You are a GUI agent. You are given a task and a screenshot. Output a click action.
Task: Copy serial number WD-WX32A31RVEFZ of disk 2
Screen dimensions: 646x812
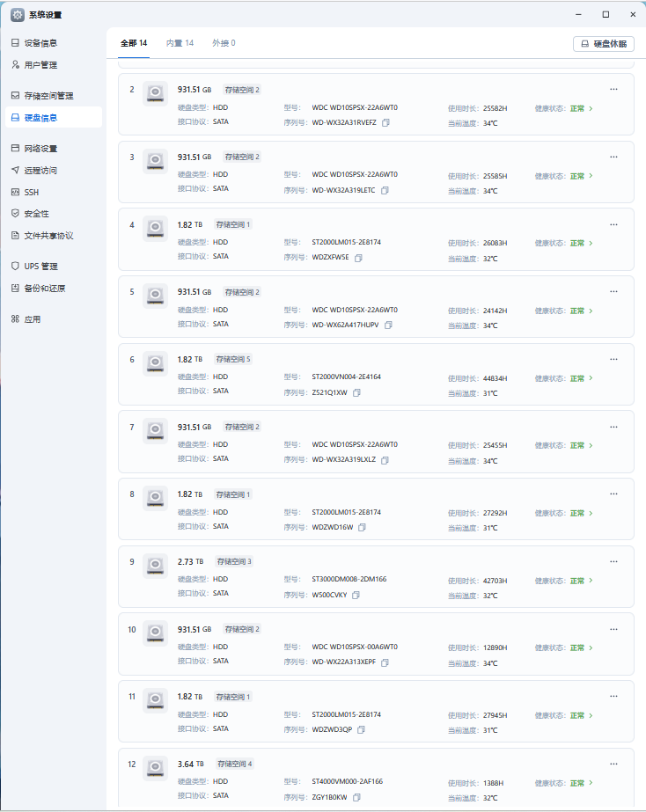(x=385, y=122)
